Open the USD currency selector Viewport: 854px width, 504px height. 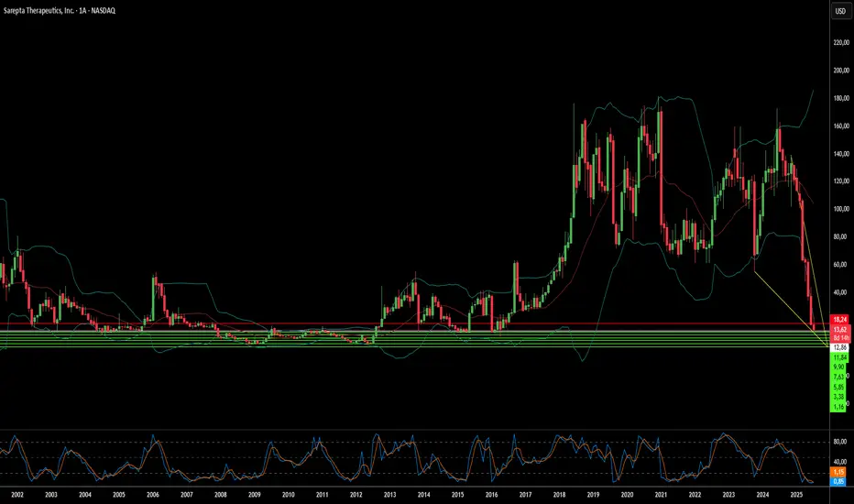[x=840, y=11]
